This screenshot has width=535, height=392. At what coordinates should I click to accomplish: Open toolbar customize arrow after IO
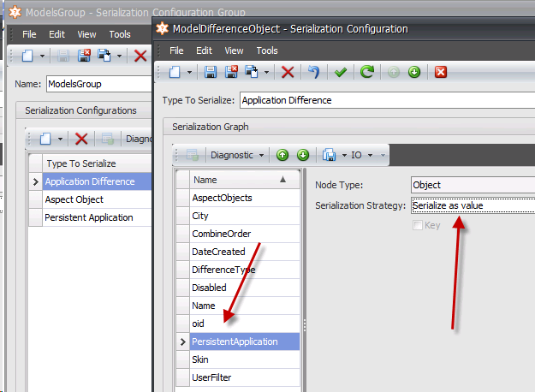(x=383, y=155)
